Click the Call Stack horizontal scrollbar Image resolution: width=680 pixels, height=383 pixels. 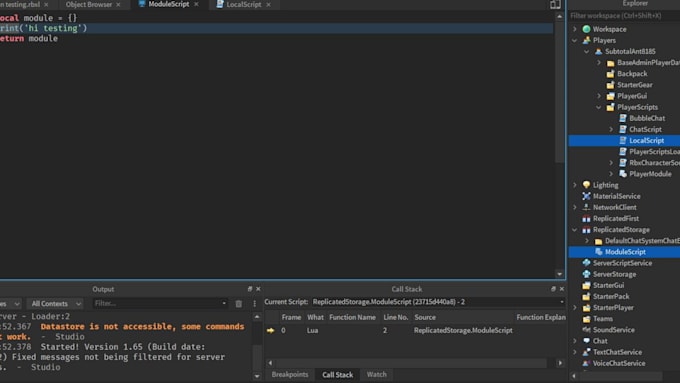411,363
